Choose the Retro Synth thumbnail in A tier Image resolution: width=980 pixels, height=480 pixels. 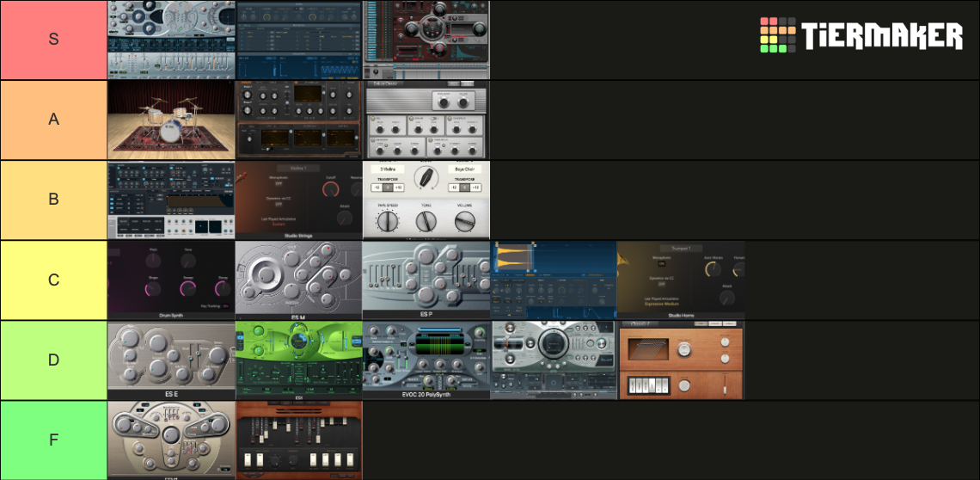click(x=299, y=120)
